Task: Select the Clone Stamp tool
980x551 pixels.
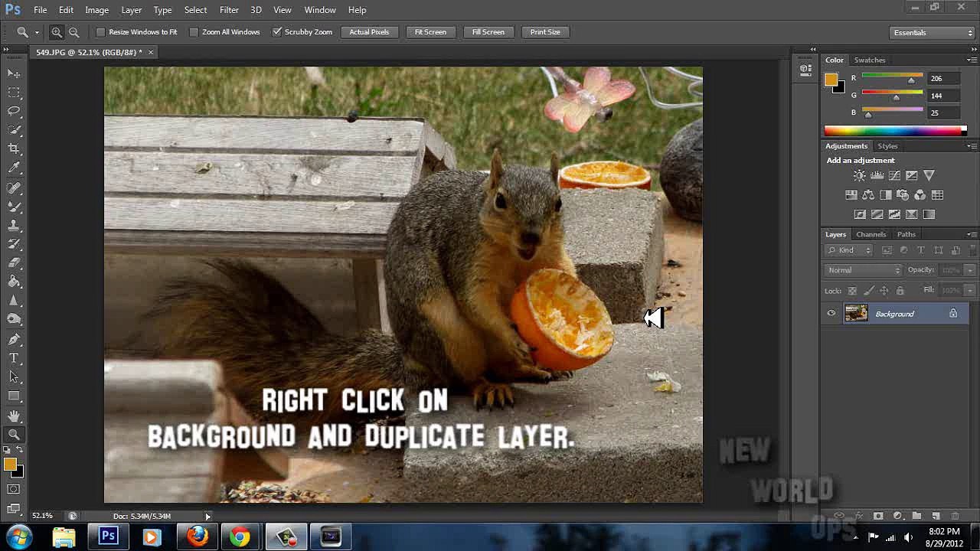Action: pos(14,226)
